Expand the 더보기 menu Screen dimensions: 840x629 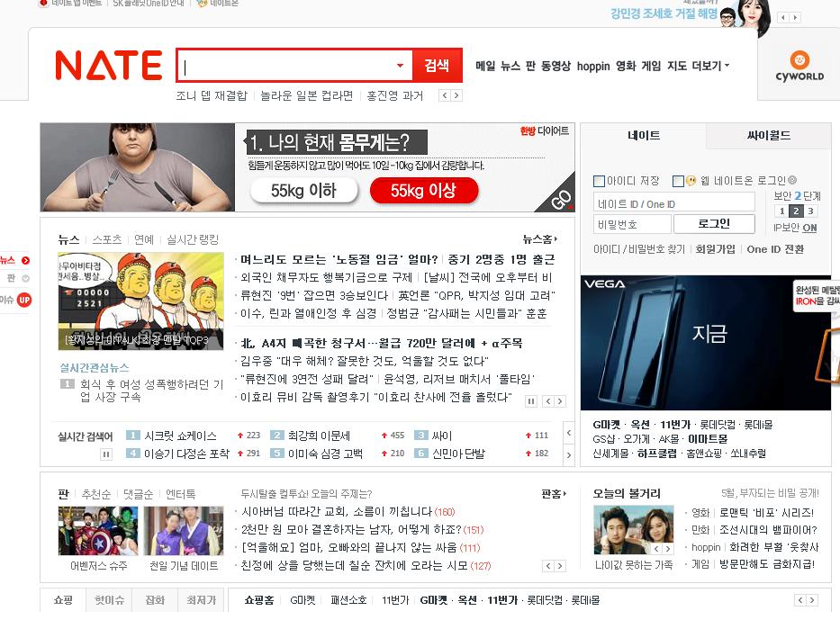click(710, 66)
